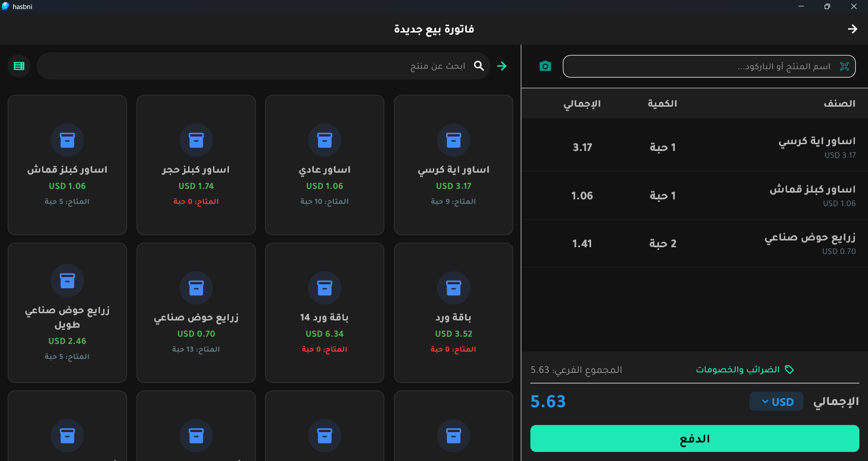Click the box icon of اساور عادي
Viewport: 868px width, 461px height.
pos(325,140)
